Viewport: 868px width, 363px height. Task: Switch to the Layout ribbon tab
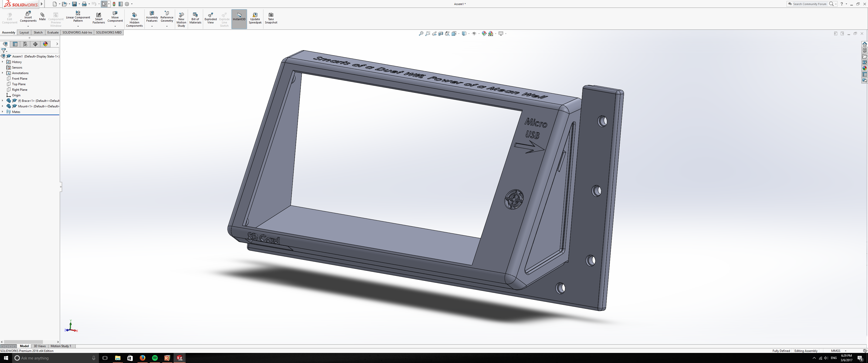(24, 33)
